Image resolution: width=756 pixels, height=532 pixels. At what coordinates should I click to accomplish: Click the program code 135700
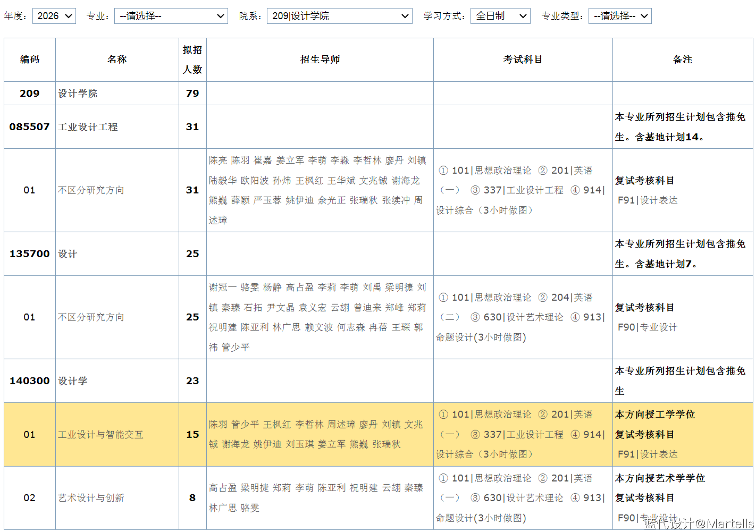(29, 254)
